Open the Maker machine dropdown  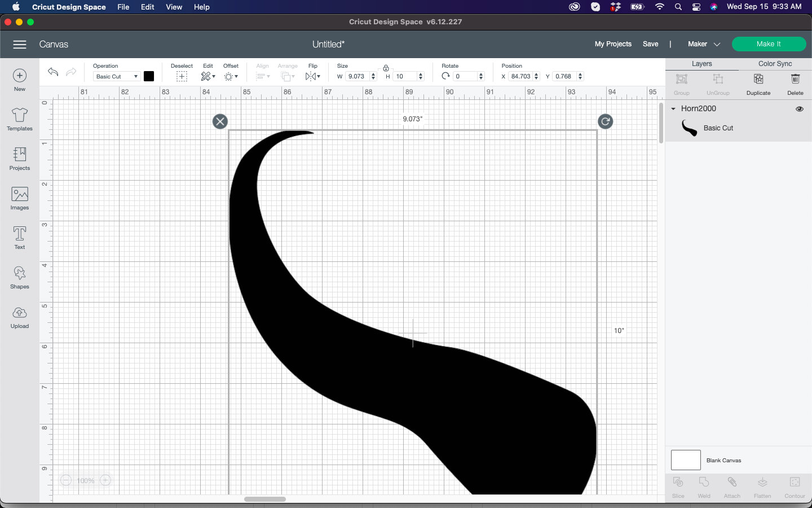tap(703, 44)
